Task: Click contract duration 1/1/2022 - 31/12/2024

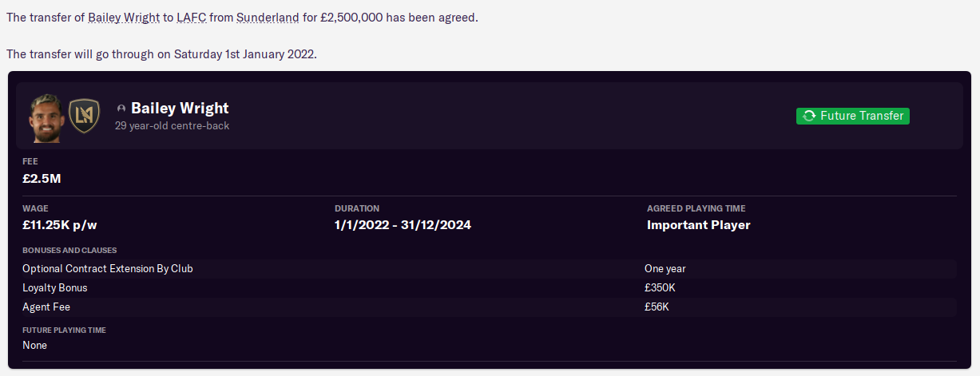Action: pos(403,225)
